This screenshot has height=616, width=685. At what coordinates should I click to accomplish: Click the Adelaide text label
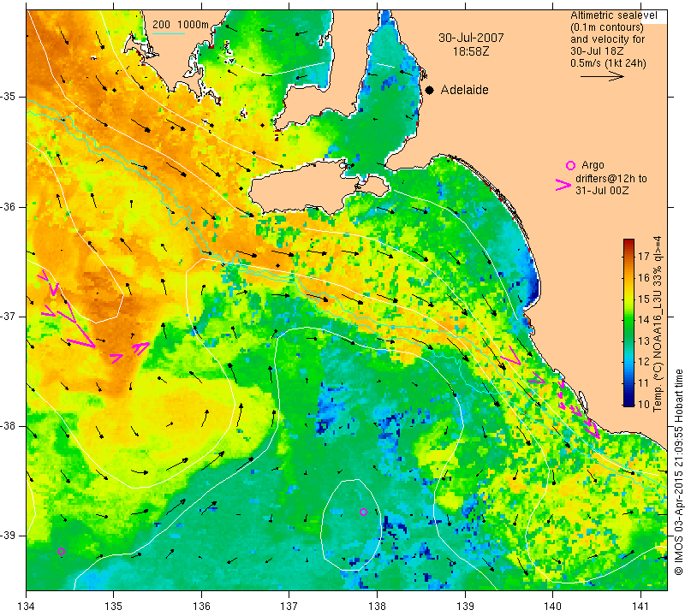(x=464, y=90)
